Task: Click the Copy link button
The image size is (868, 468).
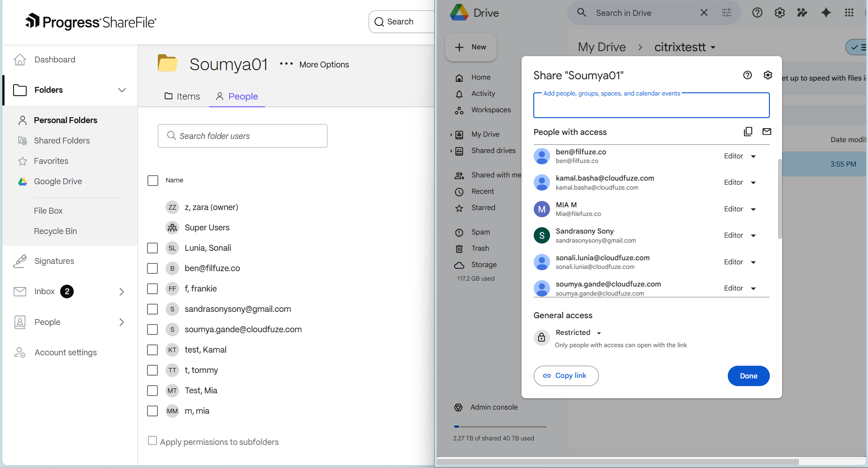Action: [x=566, y=376]
